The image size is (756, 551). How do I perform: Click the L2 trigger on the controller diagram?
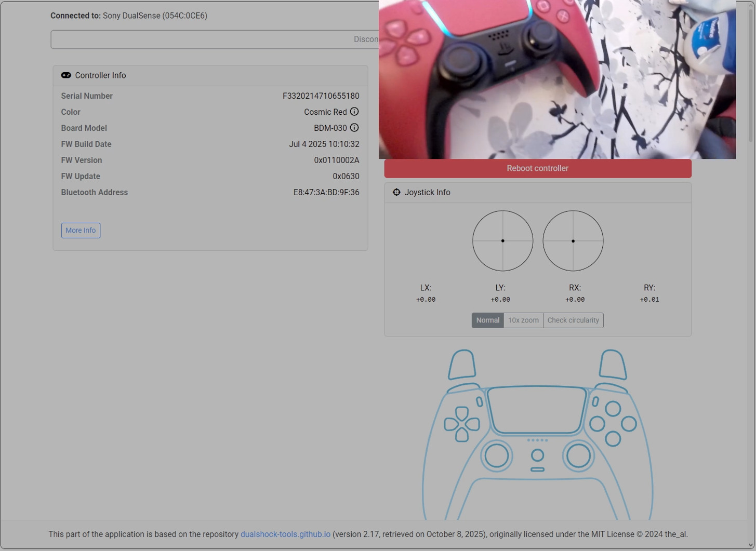462,364
